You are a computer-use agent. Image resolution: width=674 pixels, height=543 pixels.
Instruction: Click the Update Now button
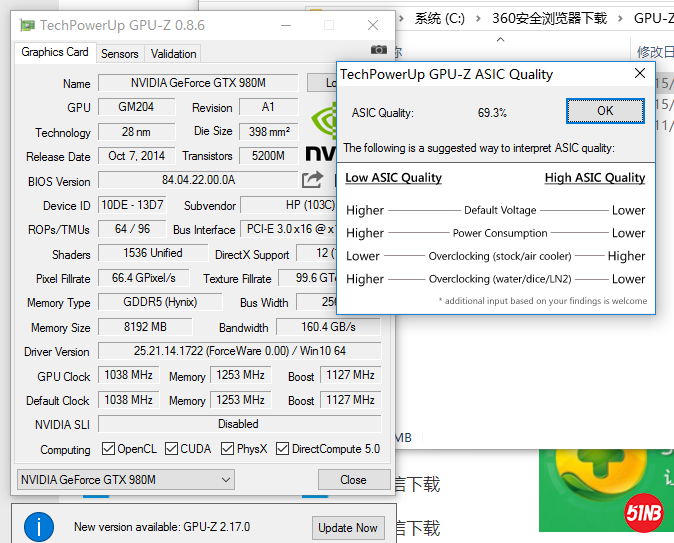click(x=348, y=528)
